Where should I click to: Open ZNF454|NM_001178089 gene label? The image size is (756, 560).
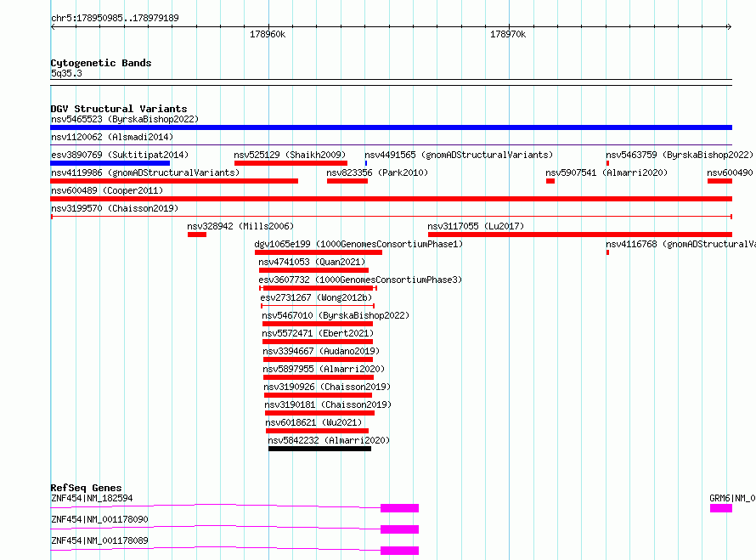pyautogui.click(x=99, y=540)
